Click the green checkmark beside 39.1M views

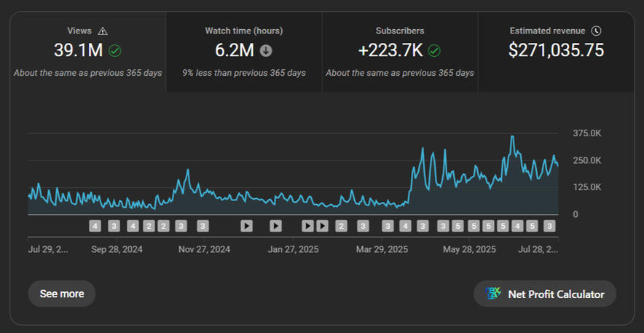pyautogui.click(x=115, y=51)
